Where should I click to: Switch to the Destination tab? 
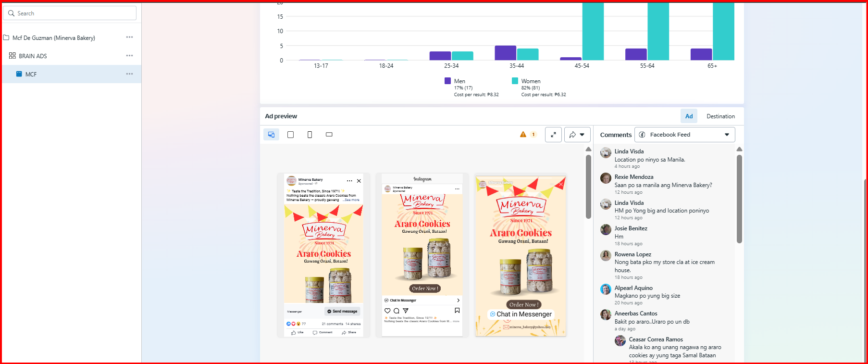point(720,116)
